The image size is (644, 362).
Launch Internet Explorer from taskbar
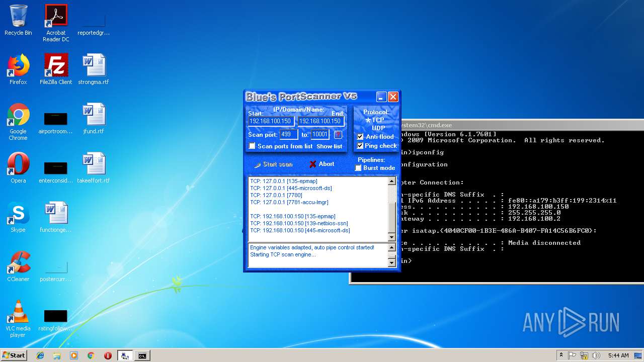click(40, 355)
